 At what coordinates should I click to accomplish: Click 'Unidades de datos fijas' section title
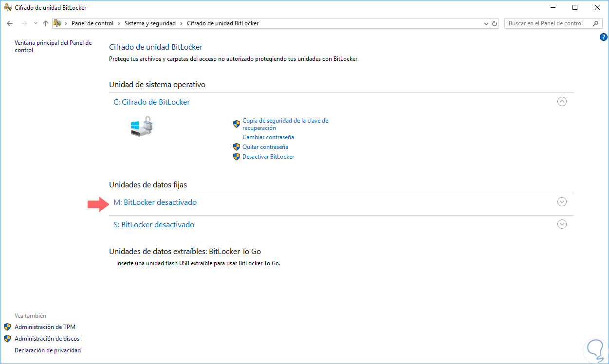[x=148, y=185]
